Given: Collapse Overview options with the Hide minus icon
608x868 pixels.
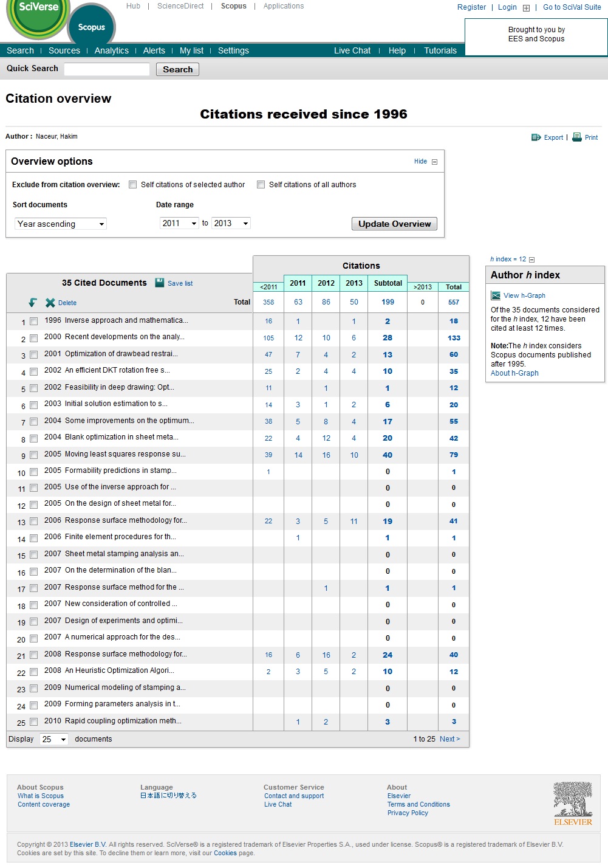Looking at the screenshot, I should [x=434, y=162].
